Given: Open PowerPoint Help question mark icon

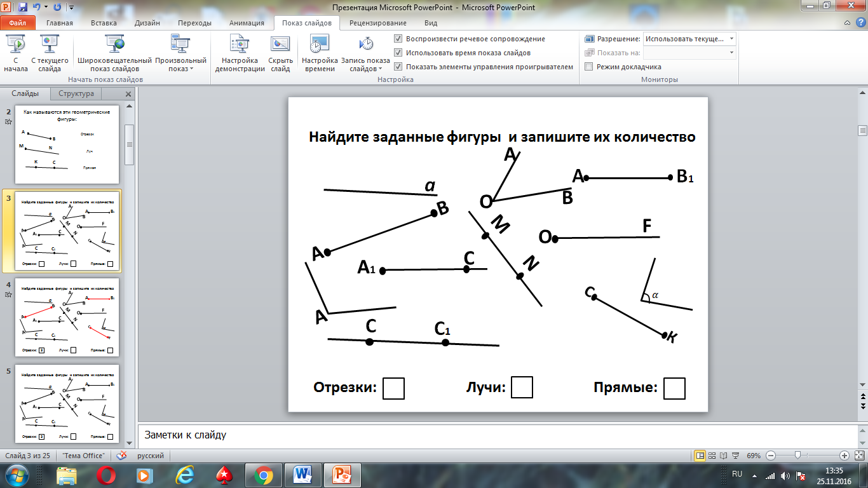Looking at the screenshot, I should click(x=860, y=23).
